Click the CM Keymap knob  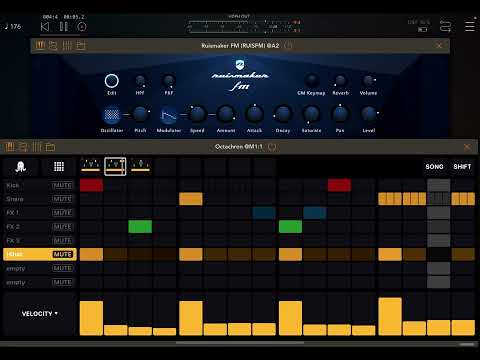[311, 80]
